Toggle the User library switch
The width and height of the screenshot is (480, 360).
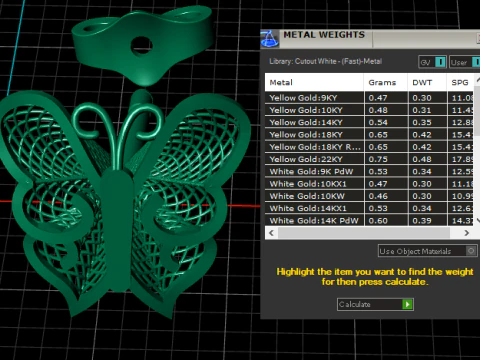(x=465, y=62)
